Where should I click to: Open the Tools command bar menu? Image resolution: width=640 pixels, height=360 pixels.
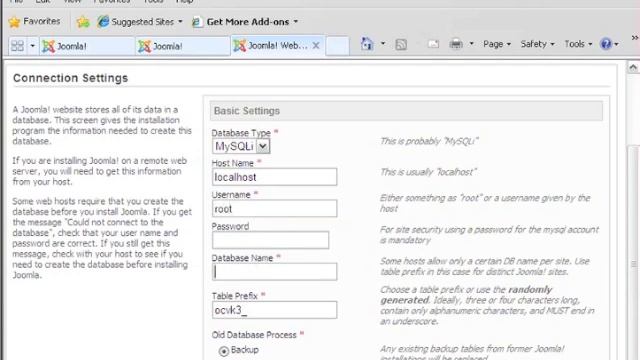coord(578,44)
